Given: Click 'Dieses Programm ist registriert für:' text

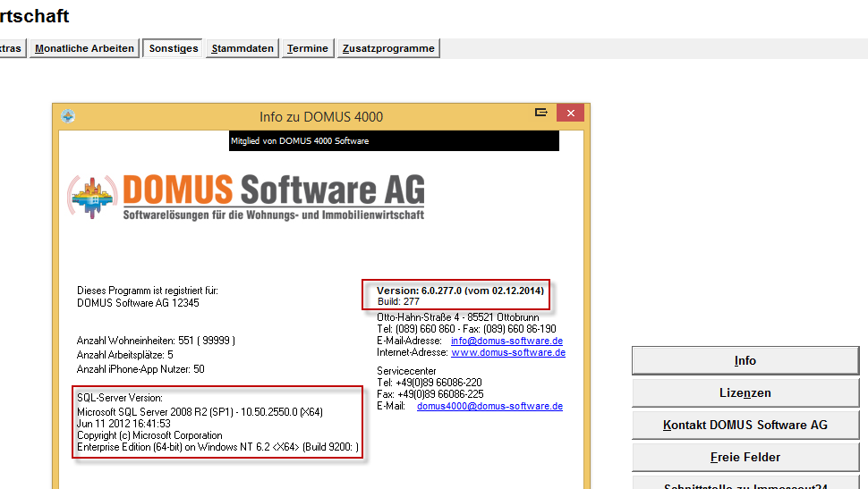Looking at the screenshot, I should 148,291.
